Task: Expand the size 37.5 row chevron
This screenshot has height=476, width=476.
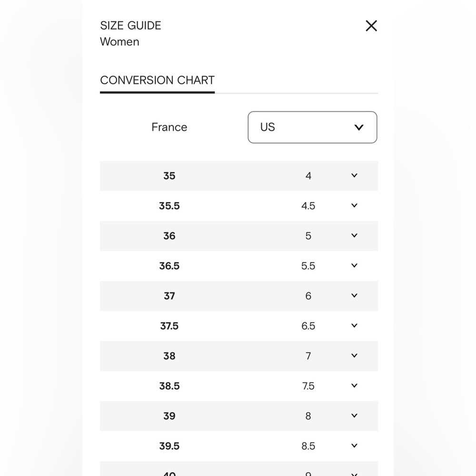Action: [x=354, y=326]
